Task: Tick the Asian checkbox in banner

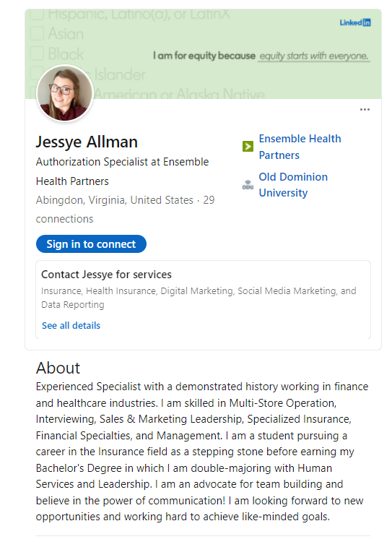Action: click(x=37, y=34)
